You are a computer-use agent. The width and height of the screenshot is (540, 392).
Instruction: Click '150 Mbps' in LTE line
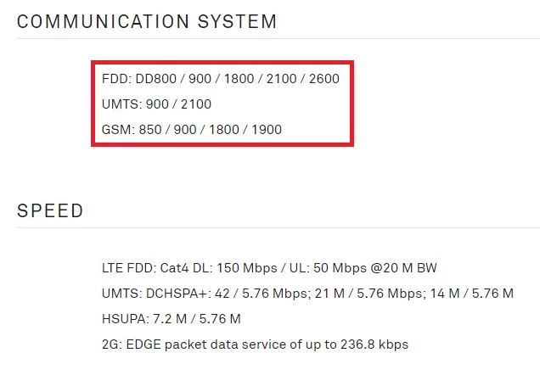coord(244,268)
